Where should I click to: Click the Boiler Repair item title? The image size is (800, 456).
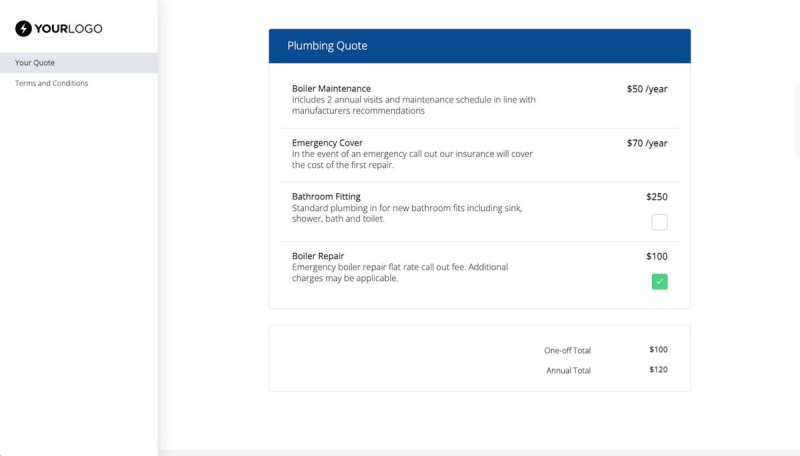pyautogui.click(x=318, y=256)
